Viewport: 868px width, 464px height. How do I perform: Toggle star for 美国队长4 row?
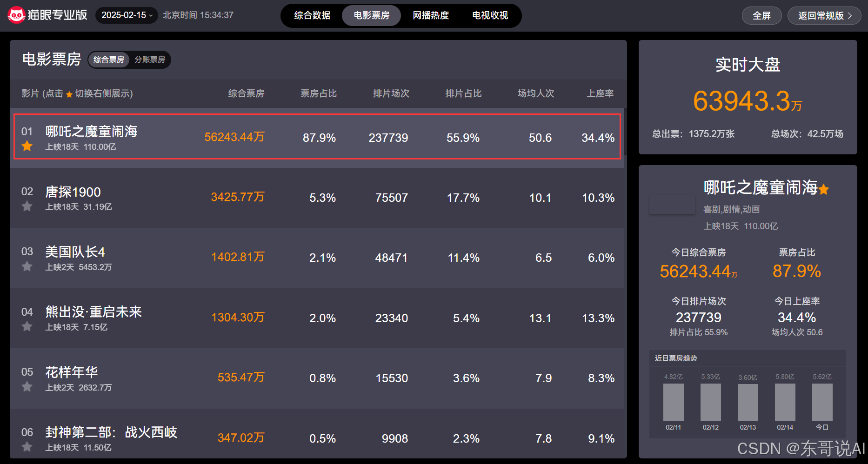[x=27, y=266]
